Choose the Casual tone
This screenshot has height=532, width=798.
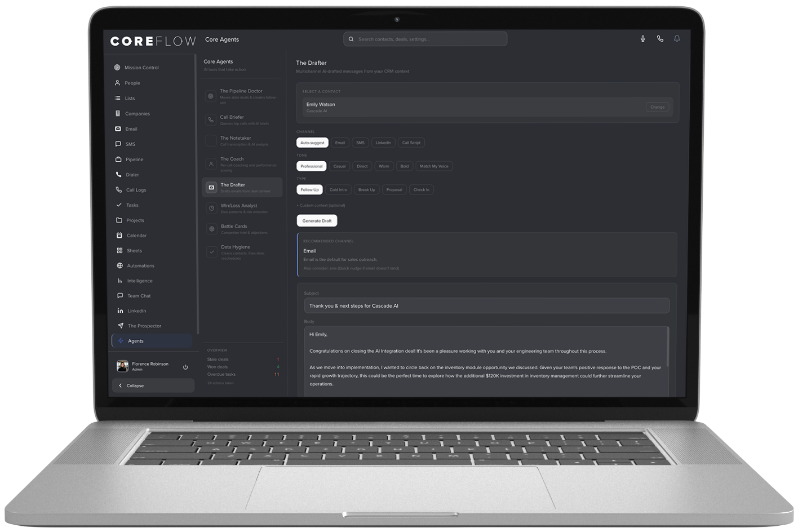pos(339,166)
